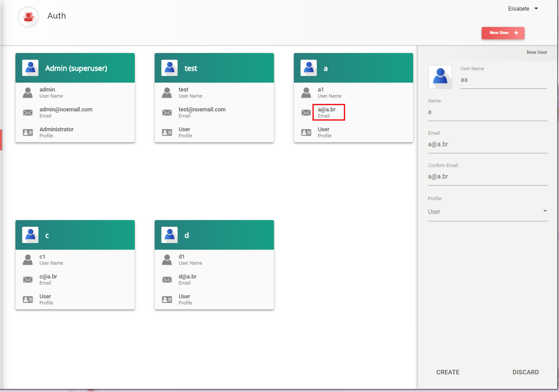Image resolution: width=559 pixels, height=392 pixels.
Task: Click the d1 user name text
Action: [182, 256]
